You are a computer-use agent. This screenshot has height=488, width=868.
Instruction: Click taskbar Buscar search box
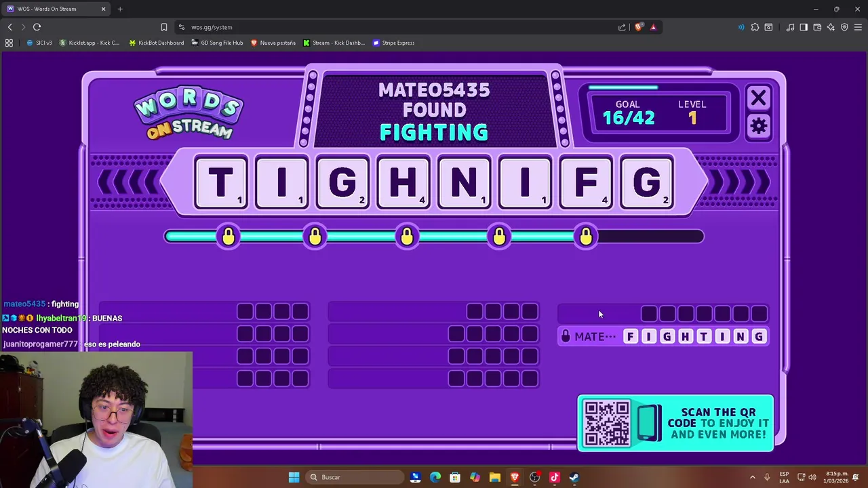[x=354, y=477]
